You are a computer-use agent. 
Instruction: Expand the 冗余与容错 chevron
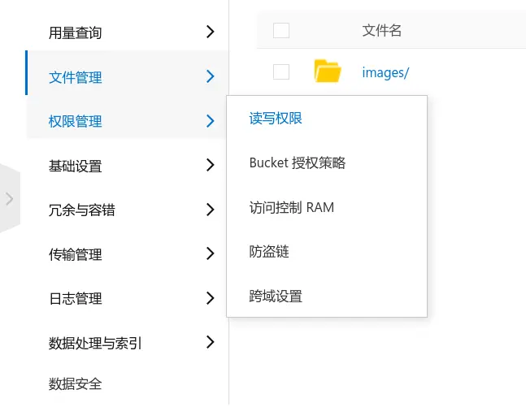pyautogui.click(x=210, y=210)
